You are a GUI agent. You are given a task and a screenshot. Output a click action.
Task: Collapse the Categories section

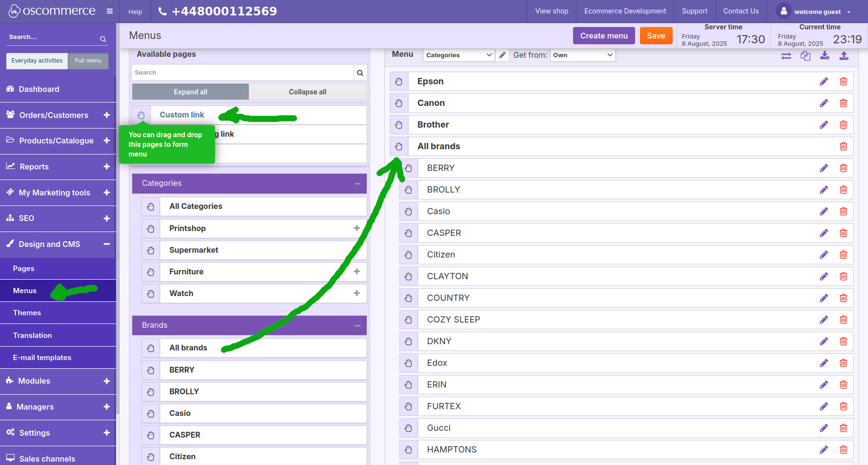pos(357,183)
